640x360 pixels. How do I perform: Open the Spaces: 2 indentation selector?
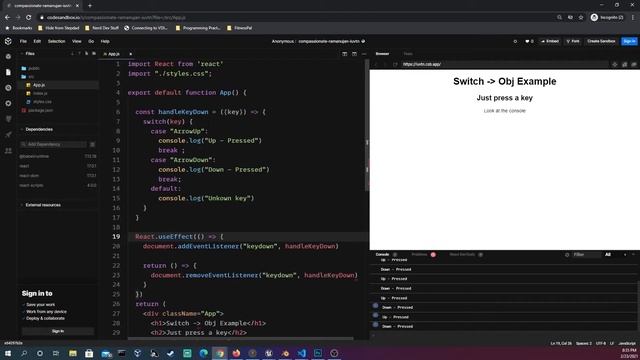pos(584,344)
